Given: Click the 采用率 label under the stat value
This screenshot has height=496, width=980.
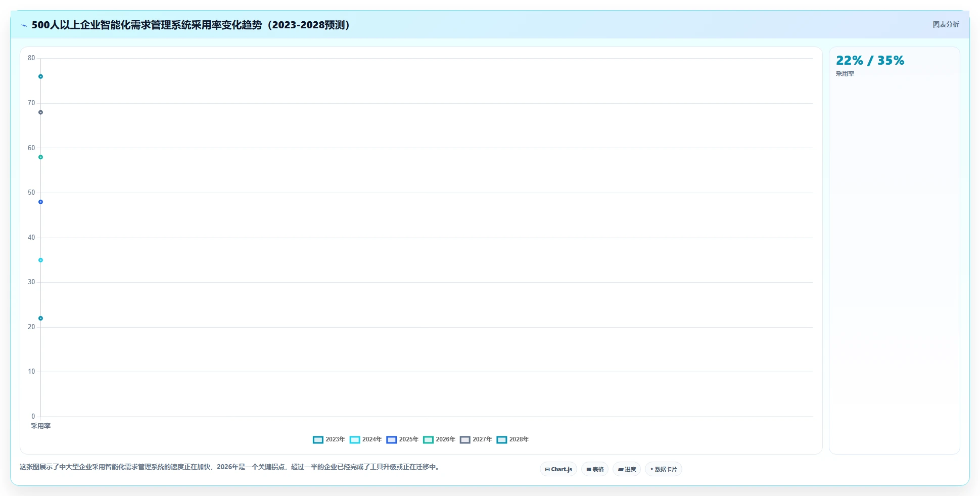Looking at the screenshot, I should click(845, 74).
